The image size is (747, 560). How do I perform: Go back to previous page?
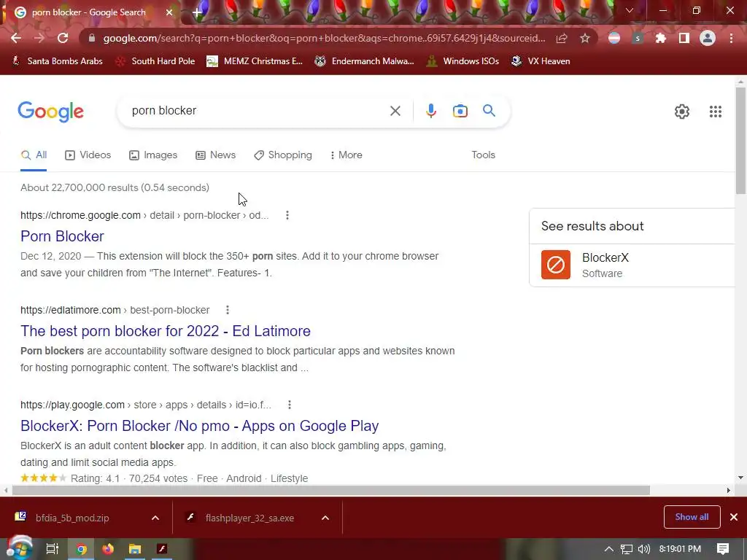pyautogui.click(x=16, y=38)
